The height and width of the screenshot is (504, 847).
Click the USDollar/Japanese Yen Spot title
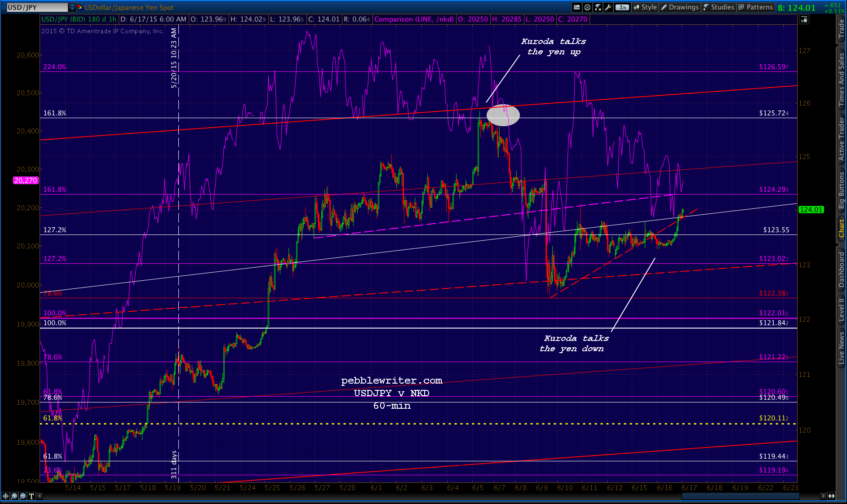tap(129, 8)
